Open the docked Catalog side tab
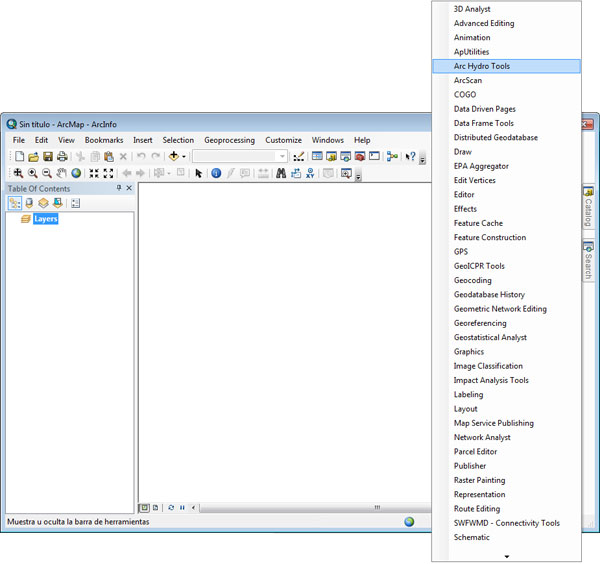 point(588,207)
